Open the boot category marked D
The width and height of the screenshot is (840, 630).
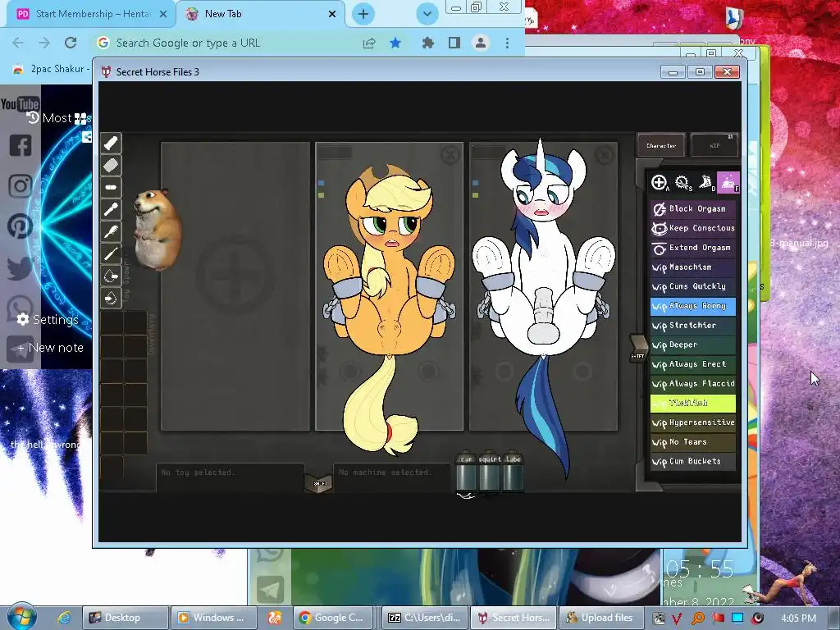705,183
